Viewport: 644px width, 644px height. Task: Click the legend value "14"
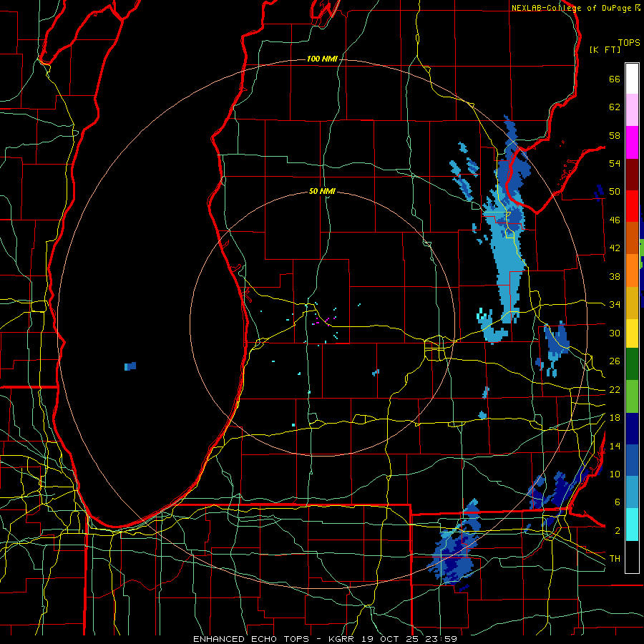click(x=615, y=446)
